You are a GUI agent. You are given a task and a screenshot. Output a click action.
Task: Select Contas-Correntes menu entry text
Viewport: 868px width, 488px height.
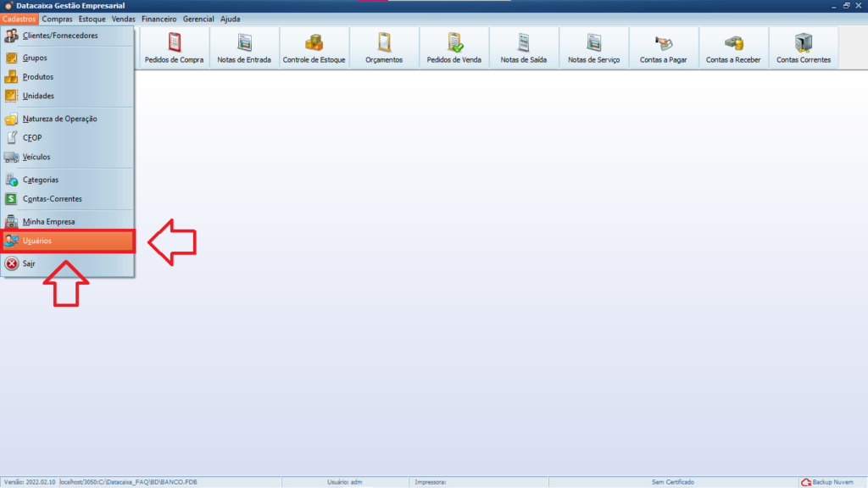pos(53,198)
